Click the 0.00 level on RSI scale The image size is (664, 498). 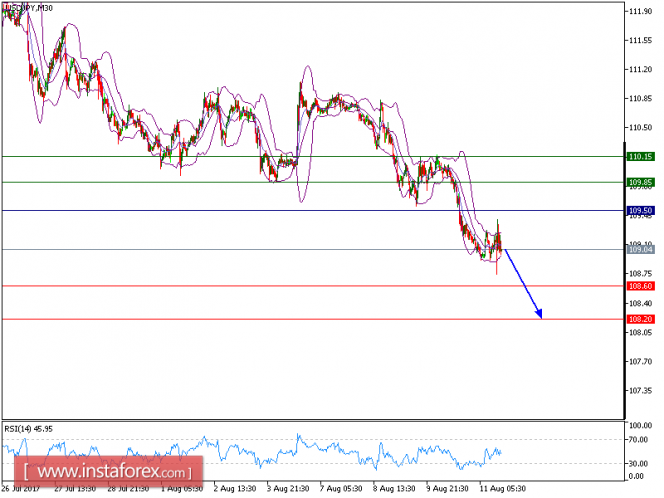[636, 476]
